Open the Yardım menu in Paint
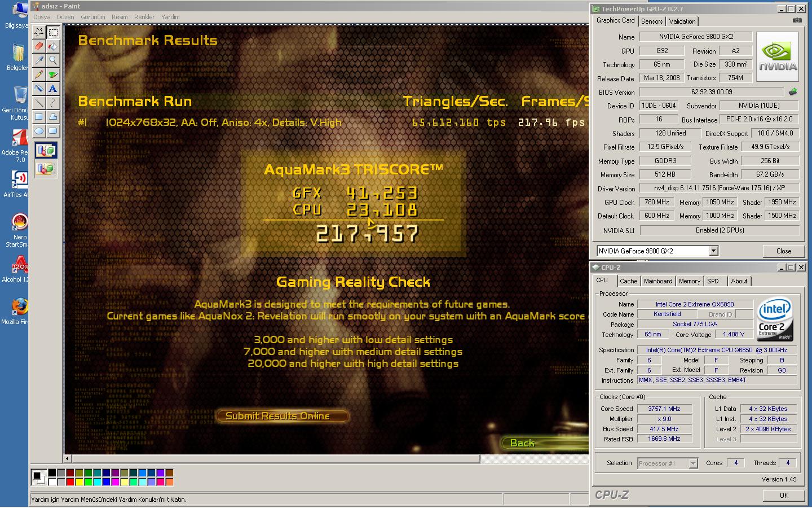The height and width of the screenshot is (508, 812). tap(170, 17)
